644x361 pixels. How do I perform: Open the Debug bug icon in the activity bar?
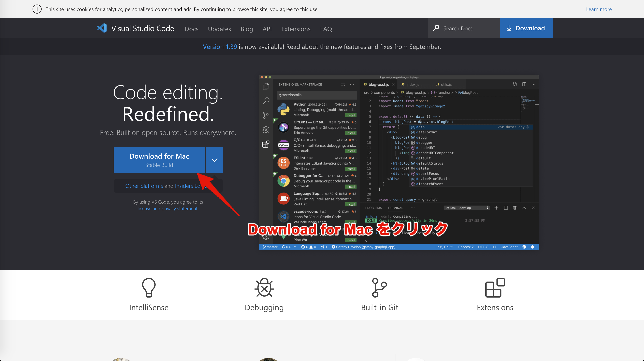click(266, 130)
